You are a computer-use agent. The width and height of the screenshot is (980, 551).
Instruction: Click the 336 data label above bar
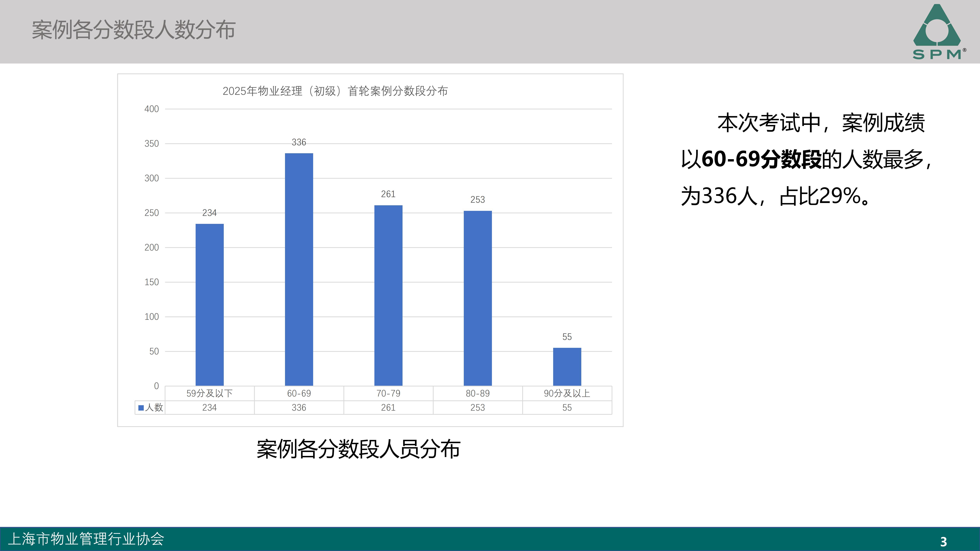[299, 142]
